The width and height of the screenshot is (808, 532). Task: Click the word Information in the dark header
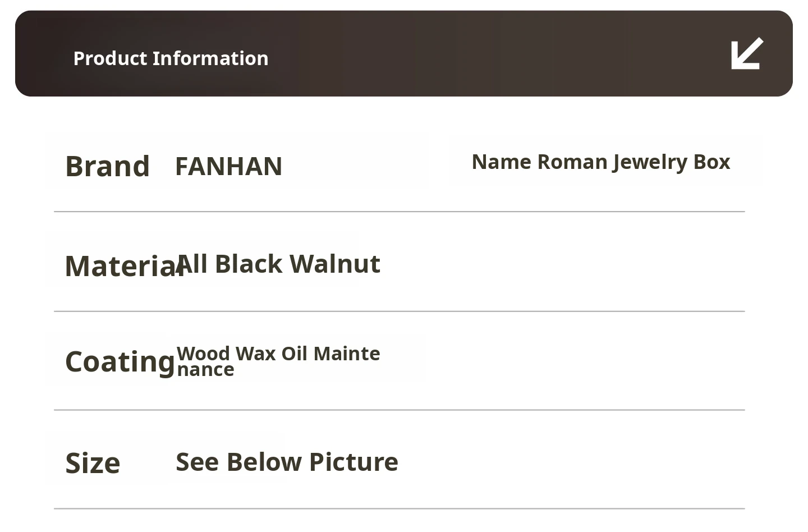coord(210,58)
